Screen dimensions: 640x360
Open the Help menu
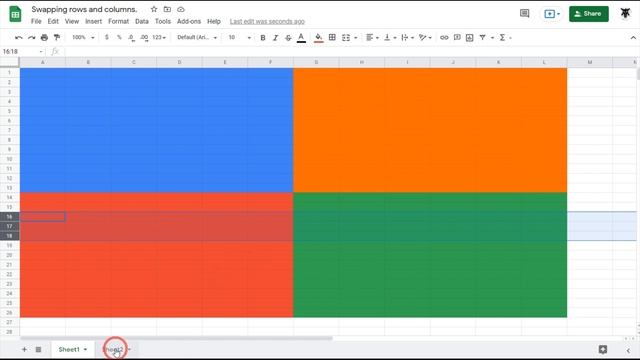[x=214, y=21]
